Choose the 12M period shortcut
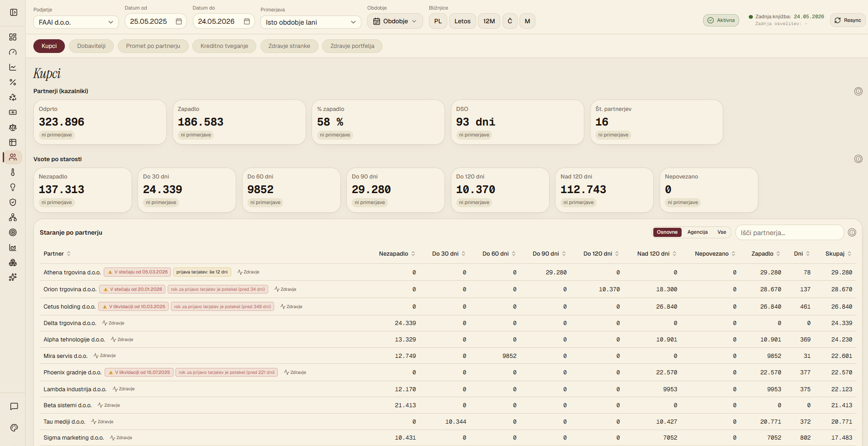This screenshot has width=868, height=446. (489, 21)
